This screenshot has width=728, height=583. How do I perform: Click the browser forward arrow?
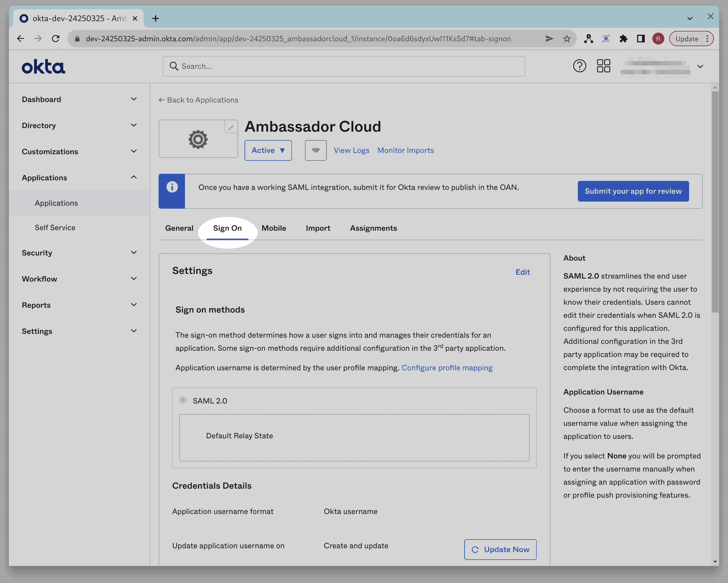click(38, 39)
